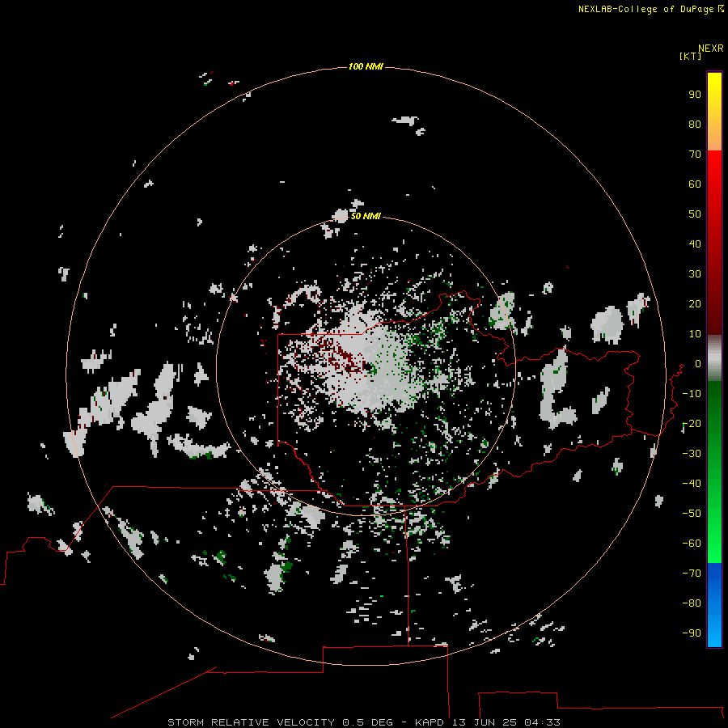
Task: Click the NEXR label above the color scale
Action: 710,49
